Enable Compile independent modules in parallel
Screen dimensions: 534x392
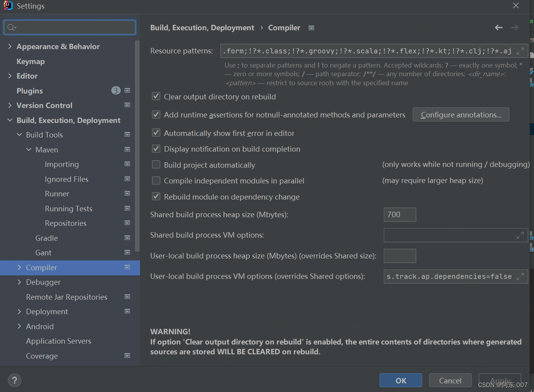pyautogui.click(x=156, y=180)
